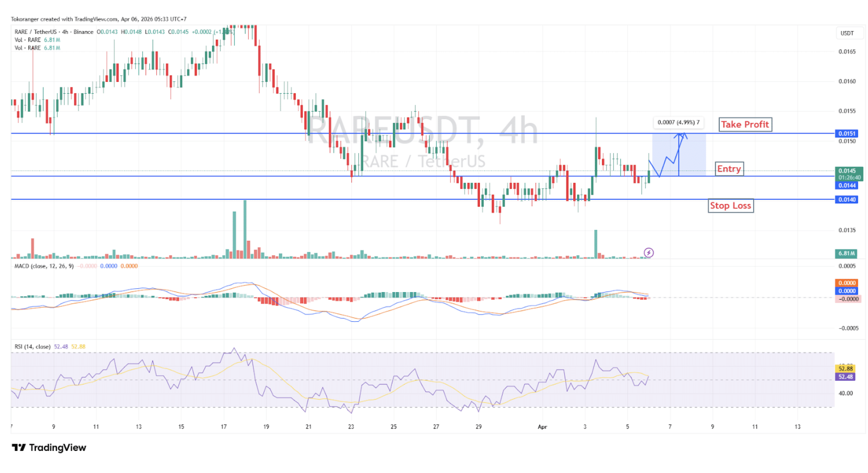Click the 0.0144 blue price axis label
The image size is (868, 473).
847,186
